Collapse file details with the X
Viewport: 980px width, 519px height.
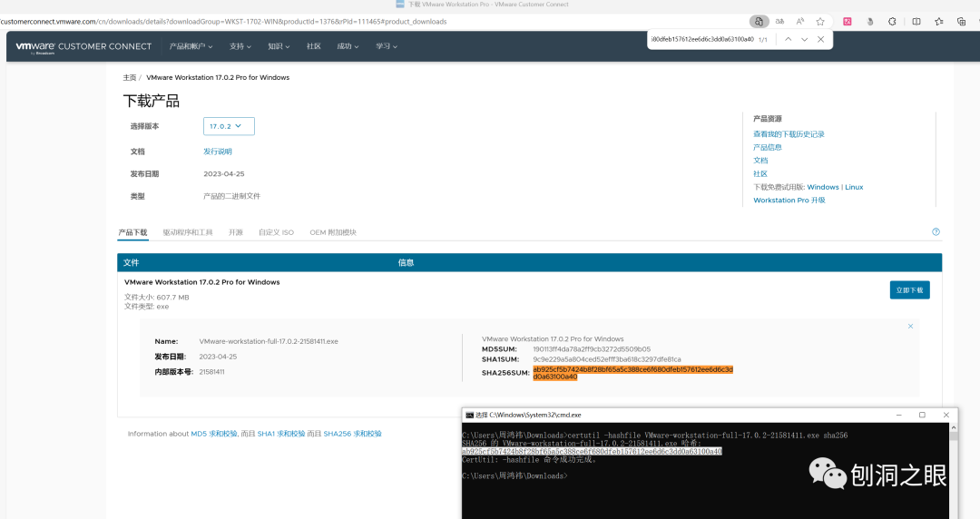pyautogui.click(x=911, y=326)
